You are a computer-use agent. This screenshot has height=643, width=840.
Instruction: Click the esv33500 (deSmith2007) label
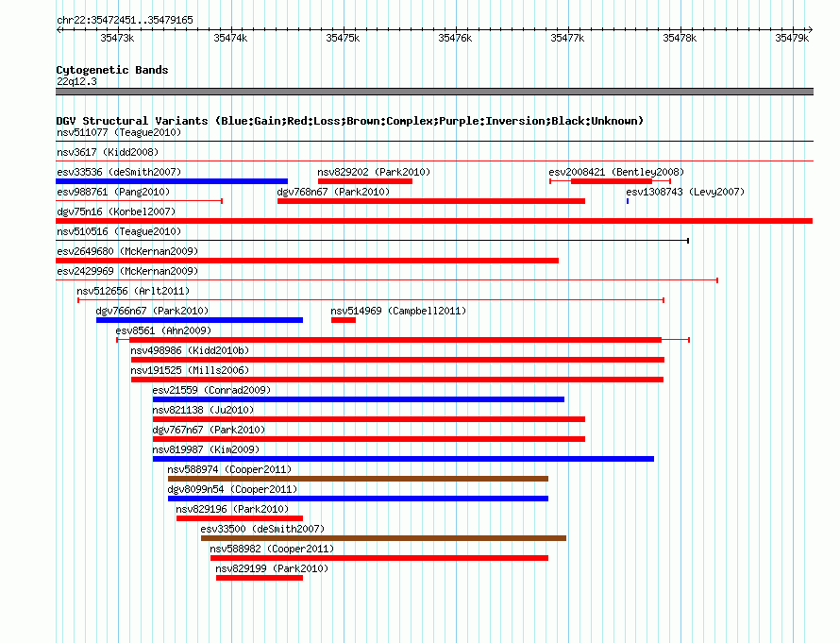(262, 529)
